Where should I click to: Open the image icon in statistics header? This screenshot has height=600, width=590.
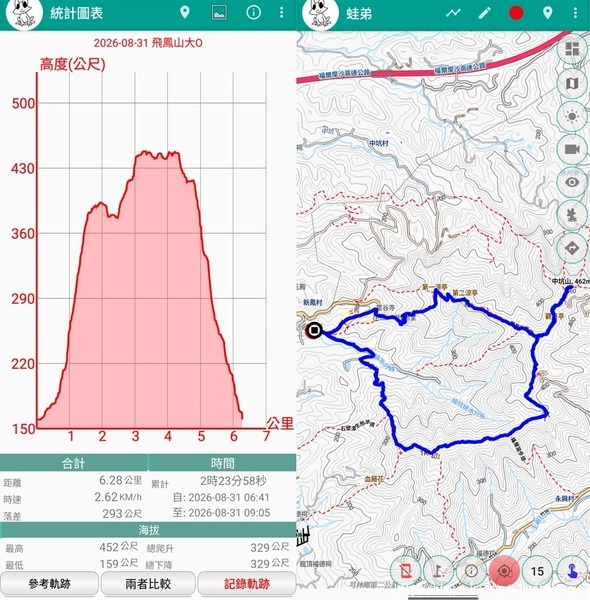click(x=219, y=13)
